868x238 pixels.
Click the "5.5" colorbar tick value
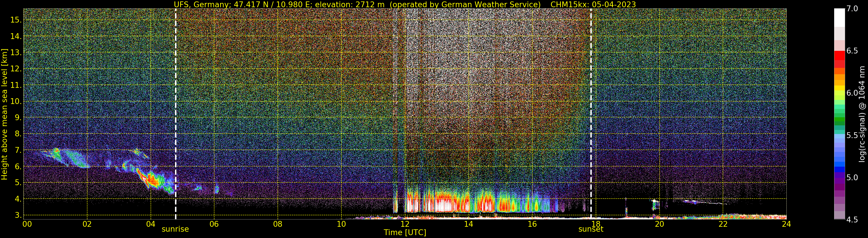click(x=852, y=135)
